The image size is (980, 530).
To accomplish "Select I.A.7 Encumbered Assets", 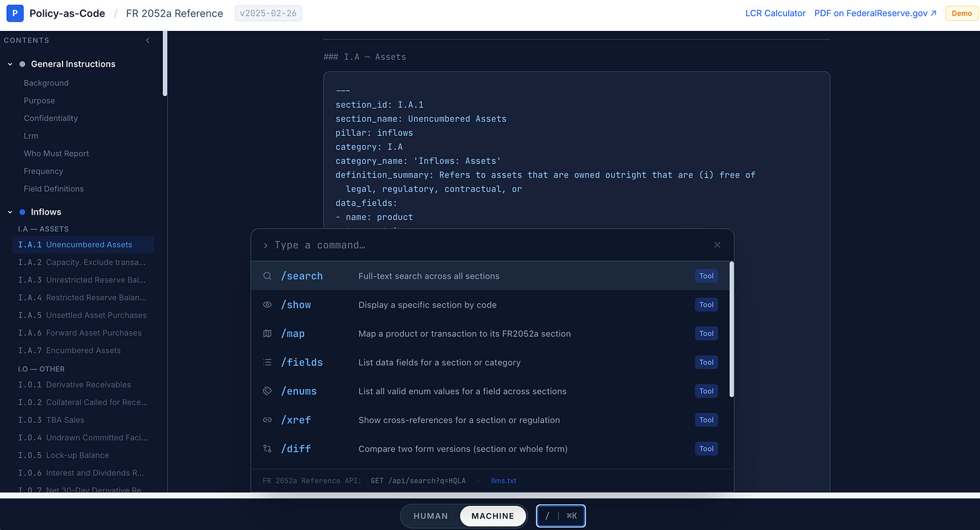I will click(x=83, y=350).
